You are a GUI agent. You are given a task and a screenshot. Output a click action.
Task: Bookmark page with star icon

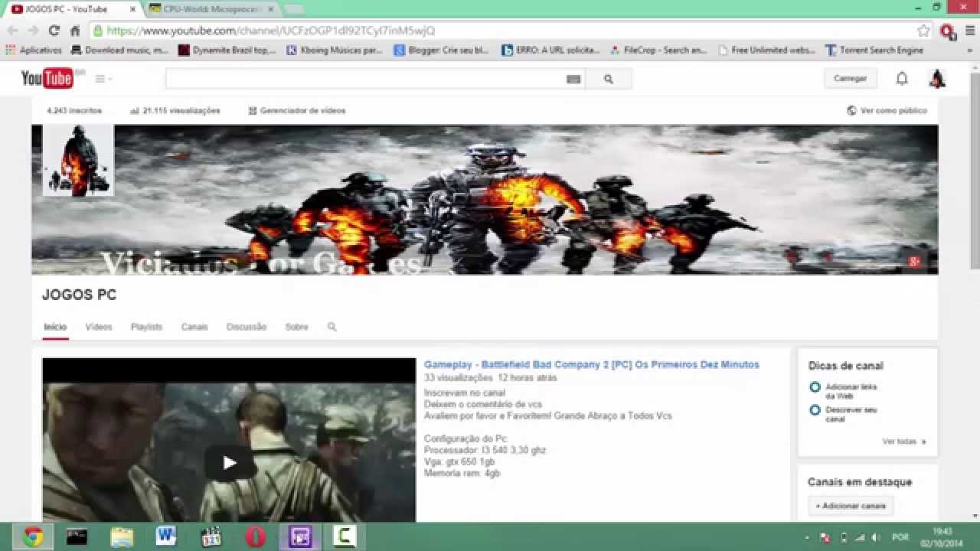coord(923,31)
